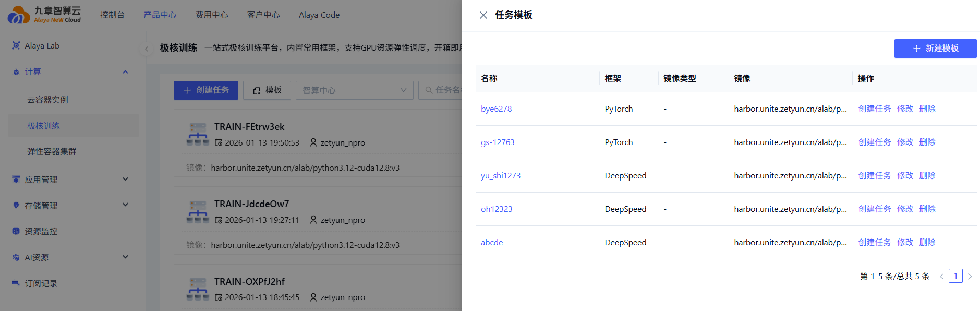
Task: Select page 1 in pagination
Action: (955, 276)
